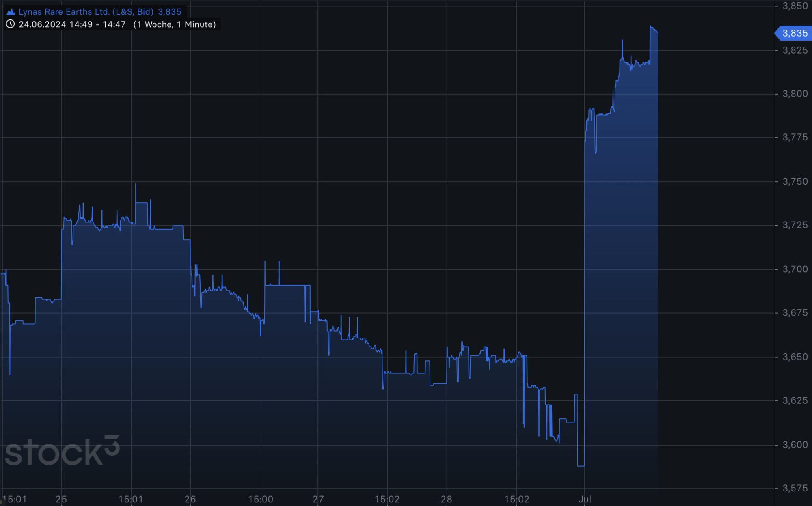This screenshot has width=812, height=506.
Task: Click the clock icon before the date range
Action: click(10, 24)
